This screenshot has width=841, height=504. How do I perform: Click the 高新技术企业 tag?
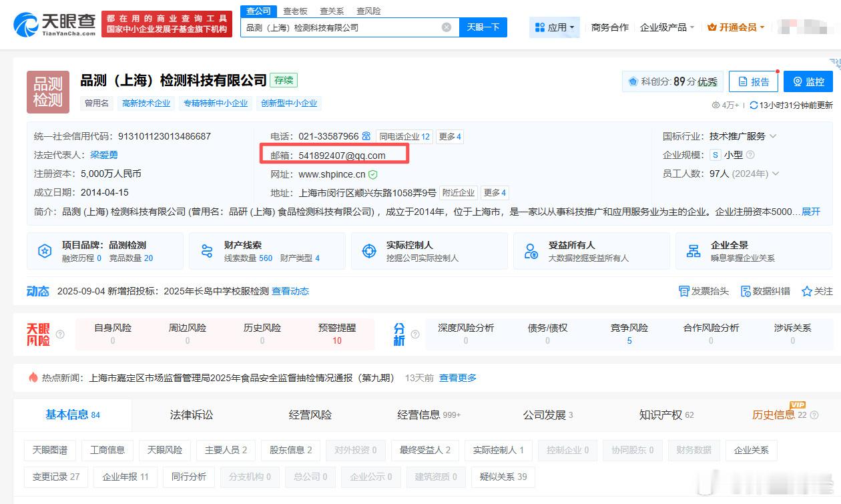[146, 103]
